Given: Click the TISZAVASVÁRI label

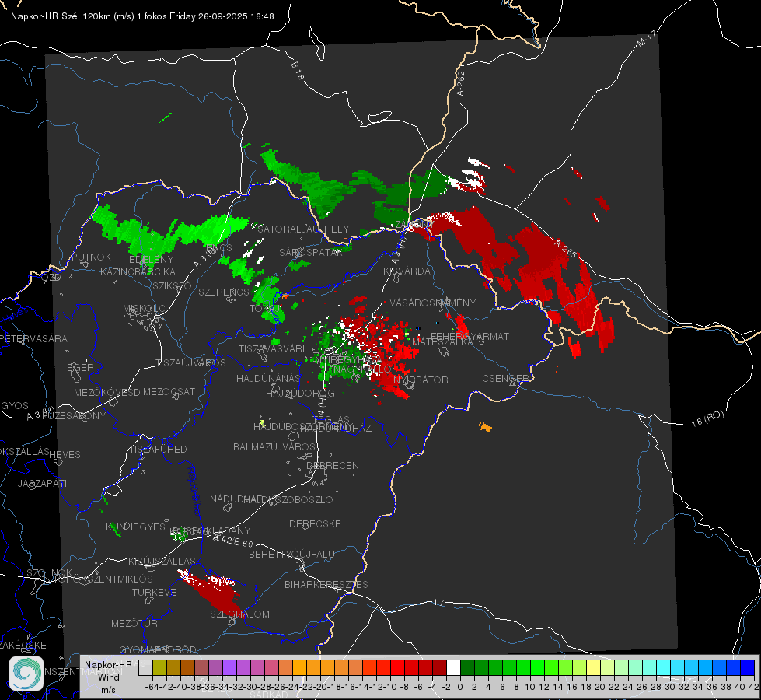Looking at the screenshot, I should point(272,348).
